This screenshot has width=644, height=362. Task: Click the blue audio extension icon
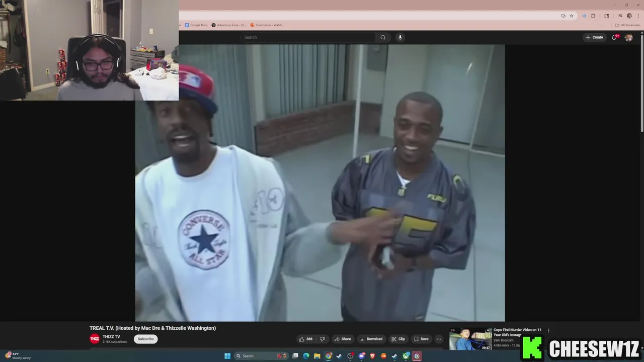584,16
